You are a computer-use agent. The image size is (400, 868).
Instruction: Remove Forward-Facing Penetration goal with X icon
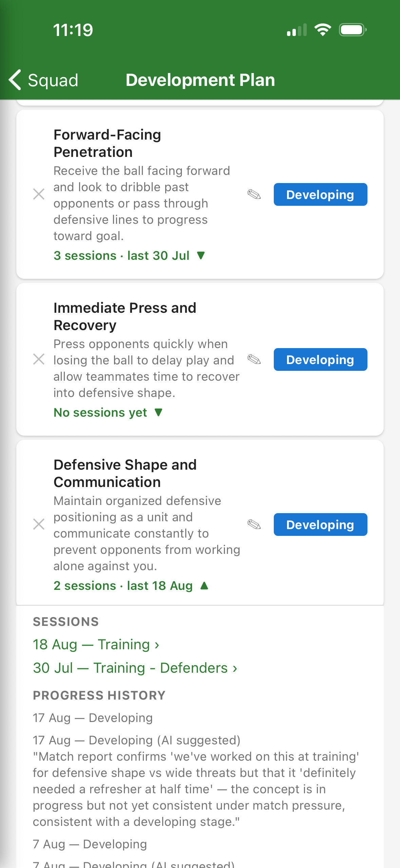(x=39, y=194)
